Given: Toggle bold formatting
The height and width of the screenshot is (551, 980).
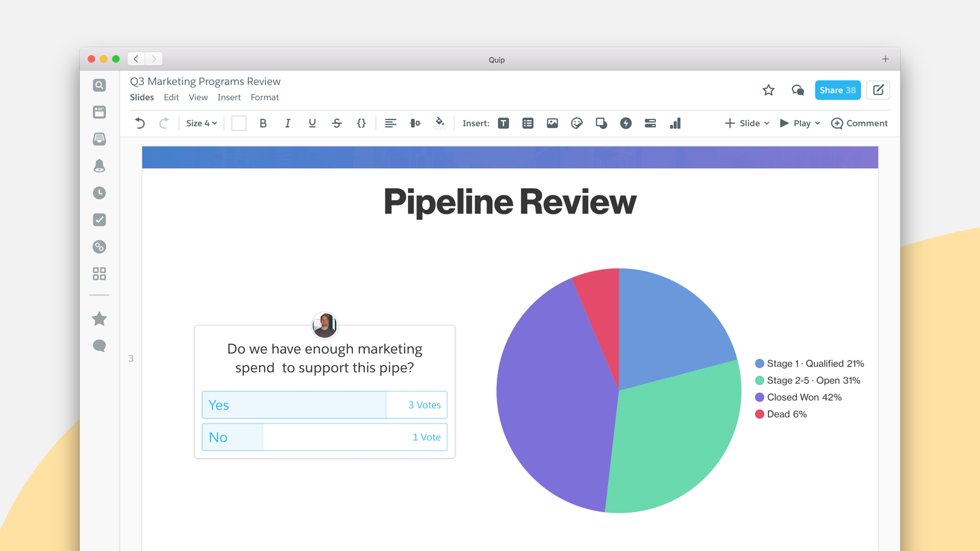Looking at the screenshot, I should click(x=263, y=123).
